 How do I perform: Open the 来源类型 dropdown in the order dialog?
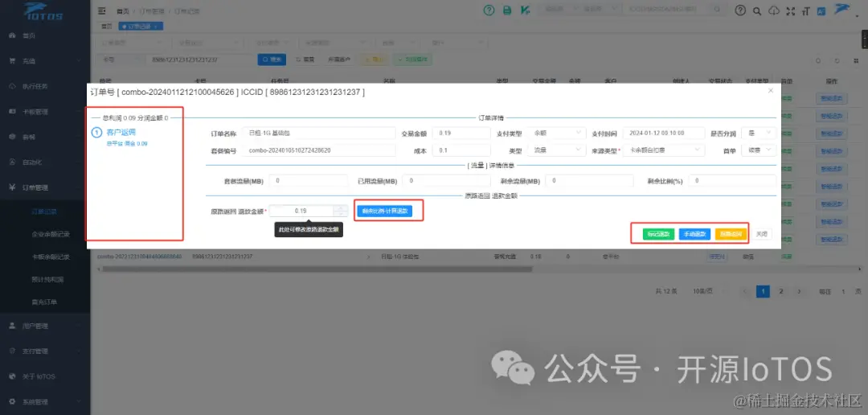[665, 150]
